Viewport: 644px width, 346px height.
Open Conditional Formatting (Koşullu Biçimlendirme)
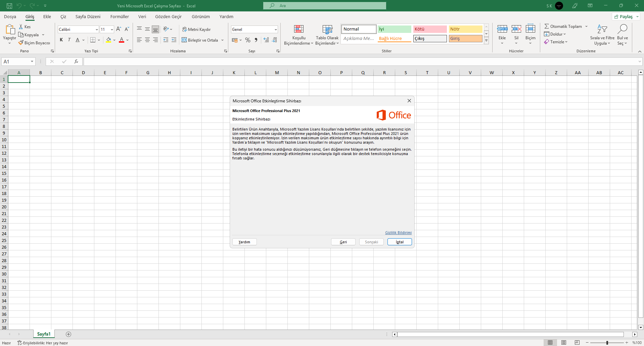tap(298, 35)
